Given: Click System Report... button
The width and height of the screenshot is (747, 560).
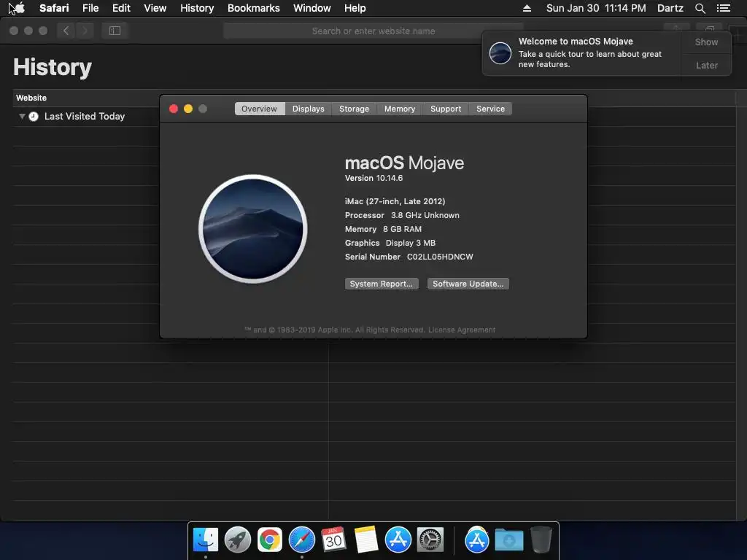Looking at the screenshot, I should coord(382,284).
